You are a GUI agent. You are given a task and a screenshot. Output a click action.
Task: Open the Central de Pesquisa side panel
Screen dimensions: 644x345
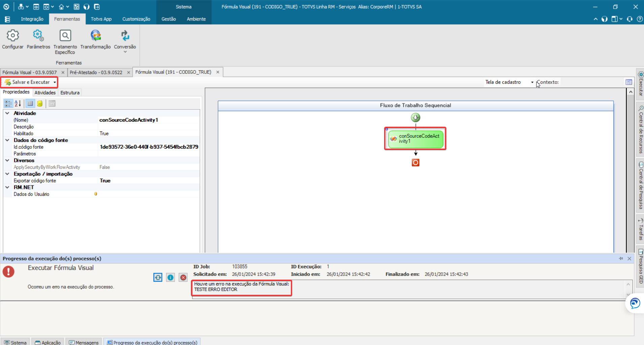[640, 186]
